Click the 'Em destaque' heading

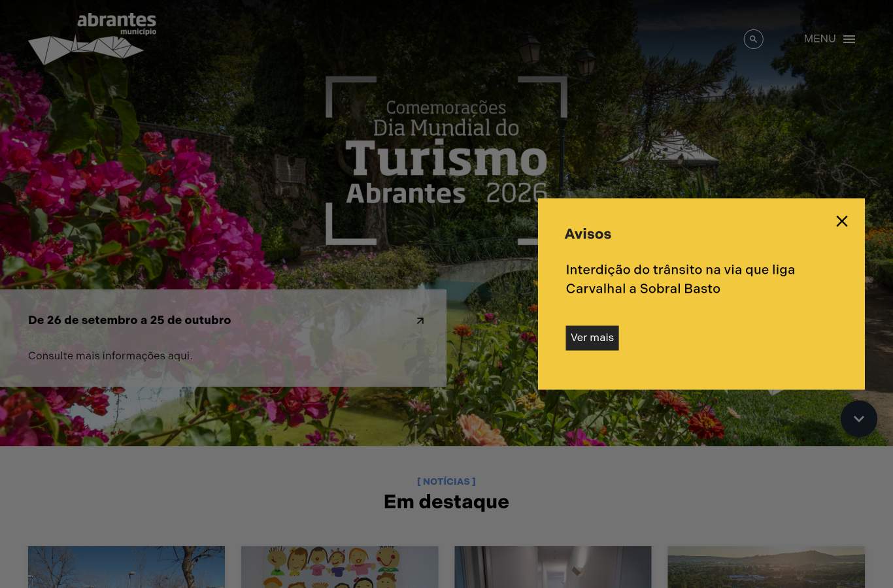coord(446,502)
